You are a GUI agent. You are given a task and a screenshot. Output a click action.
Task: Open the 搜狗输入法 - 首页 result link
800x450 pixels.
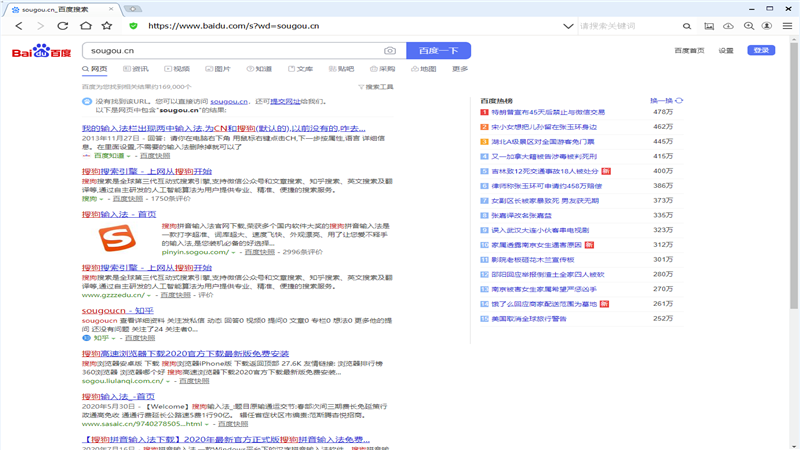pos(119,213)
